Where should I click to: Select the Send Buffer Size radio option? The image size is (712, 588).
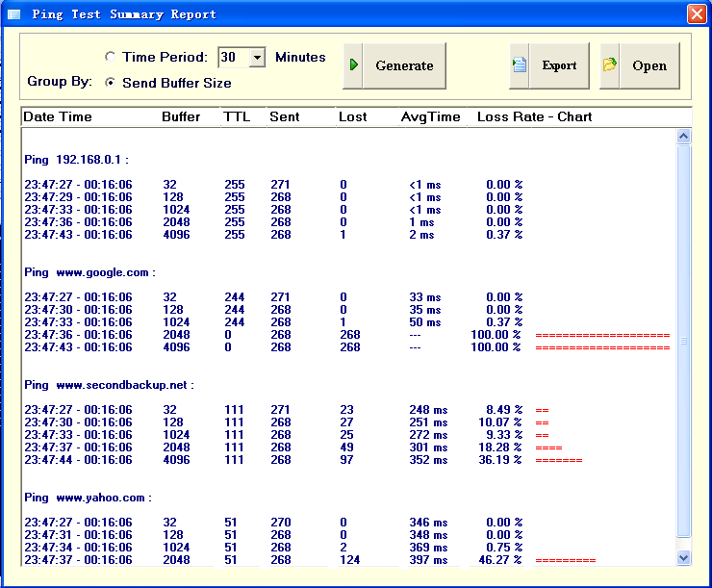point(110,83)
